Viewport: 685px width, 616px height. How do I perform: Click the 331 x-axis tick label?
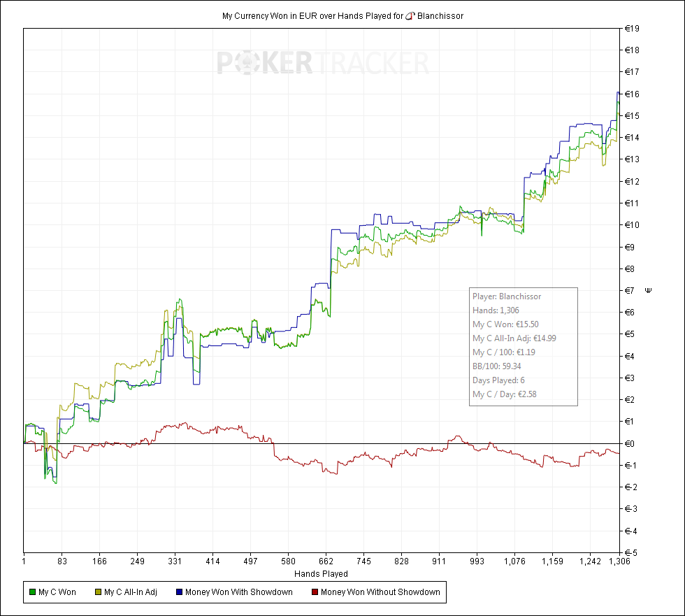click(x=175, y=561)
